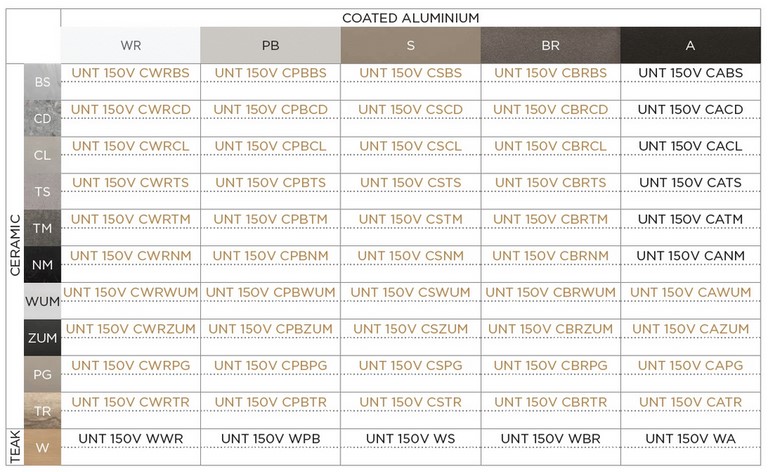
Task: Click the ZUM ceramic swatch
Action: pos(42,338)
